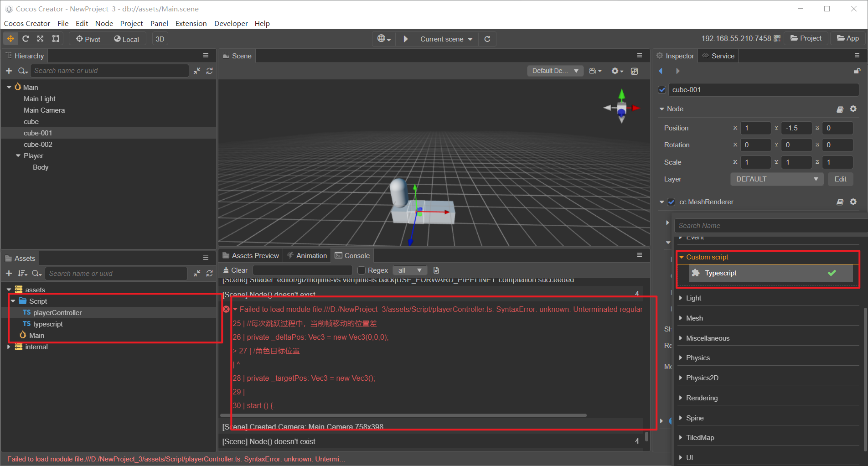Collapse the Main scene node
868x466 pixels.
pyautogui.click(x=9, y=87)
